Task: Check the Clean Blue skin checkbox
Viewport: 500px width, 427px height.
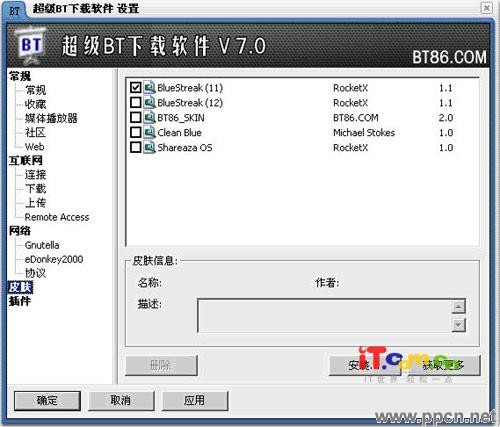Action: (x=135, y=132)
